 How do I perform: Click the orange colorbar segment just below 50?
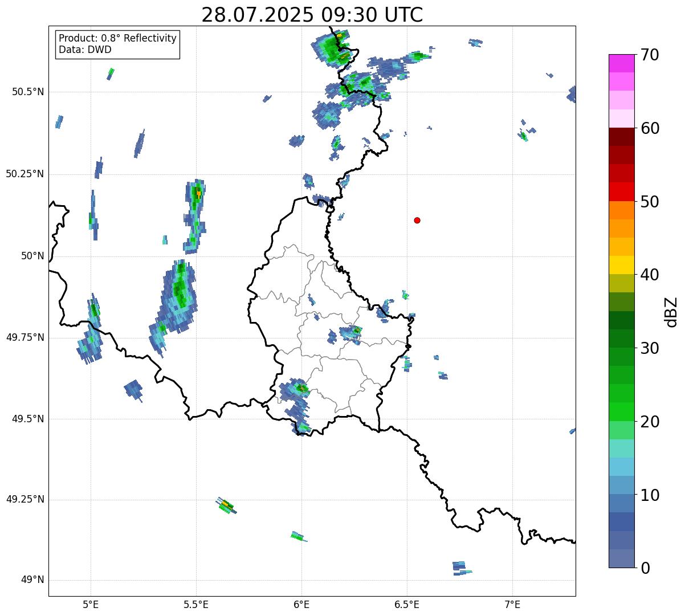click(622, 210)
